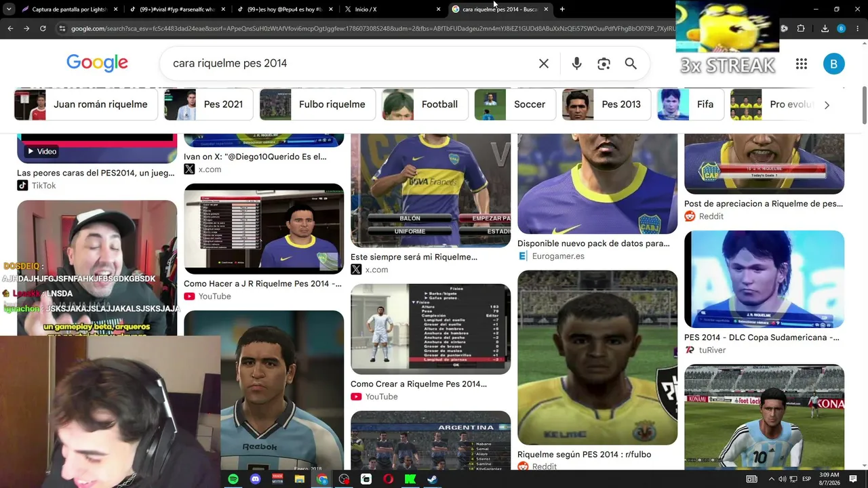
Task: Submit search with the magnifying glass icon
Action: coord(631,63)
